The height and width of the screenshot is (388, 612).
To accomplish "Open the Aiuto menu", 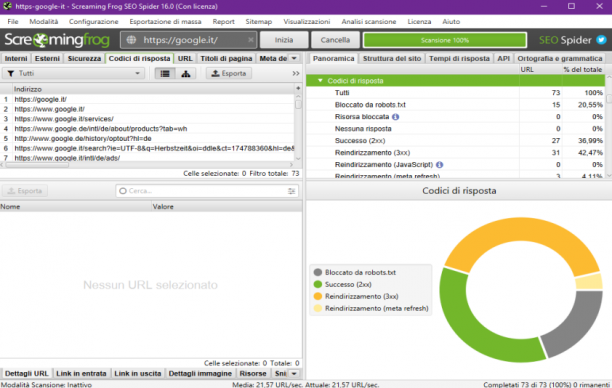I will tap(451, 21).
